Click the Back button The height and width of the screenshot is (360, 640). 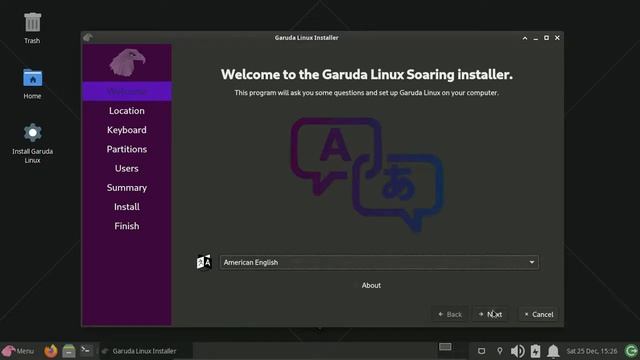[x=450, y=314]
